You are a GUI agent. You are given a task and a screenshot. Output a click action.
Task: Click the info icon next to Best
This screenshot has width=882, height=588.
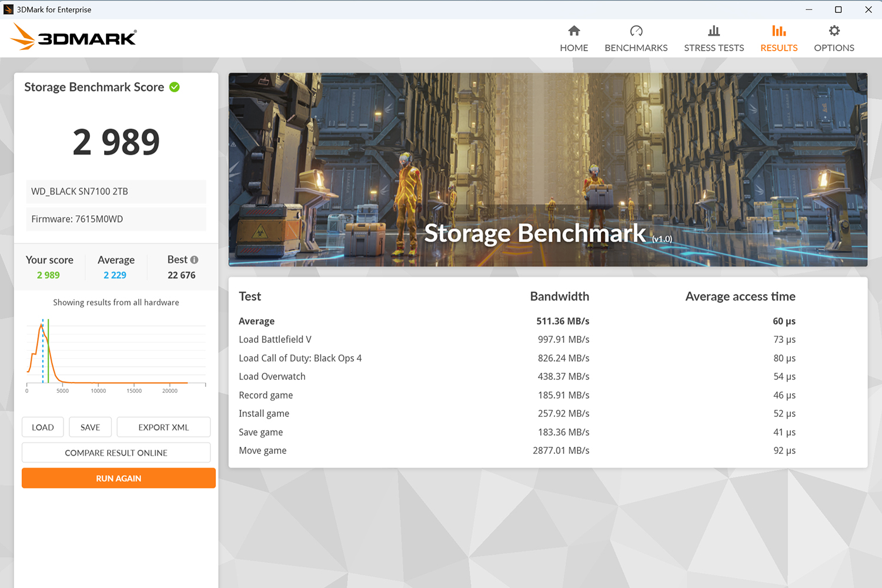[x=195, y=260]
